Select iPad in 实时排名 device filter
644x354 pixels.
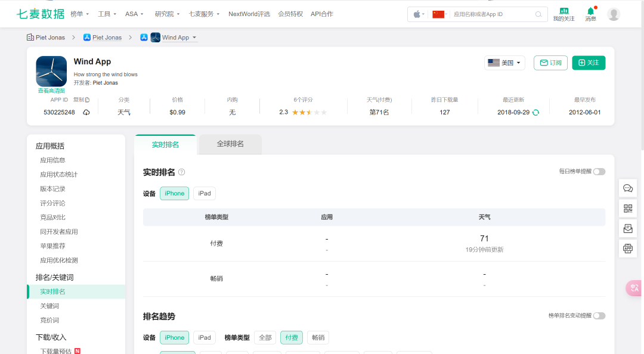pyautogui.click(x=205, y=194)
